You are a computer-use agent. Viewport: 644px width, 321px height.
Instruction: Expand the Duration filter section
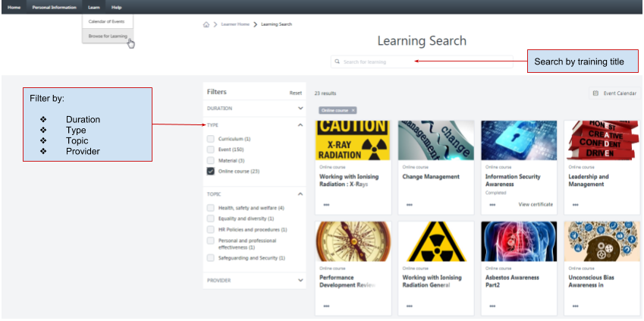coord(300,109)
